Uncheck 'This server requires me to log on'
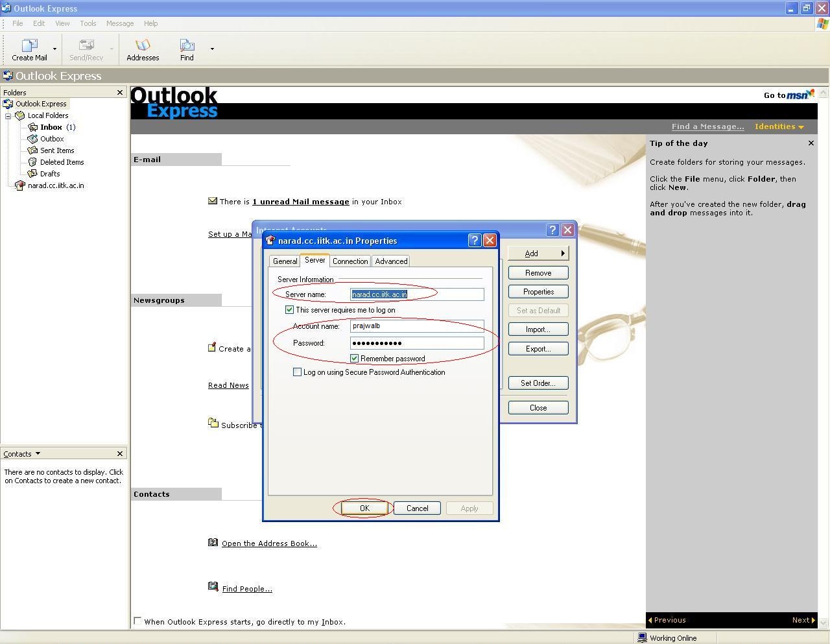 290,310
